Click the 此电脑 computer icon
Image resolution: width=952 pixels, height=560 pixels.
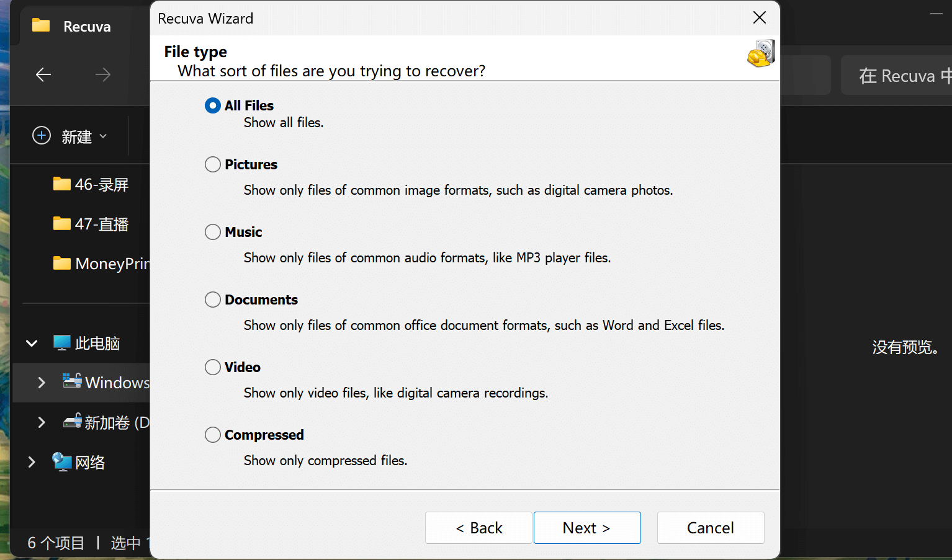(62, 343)
